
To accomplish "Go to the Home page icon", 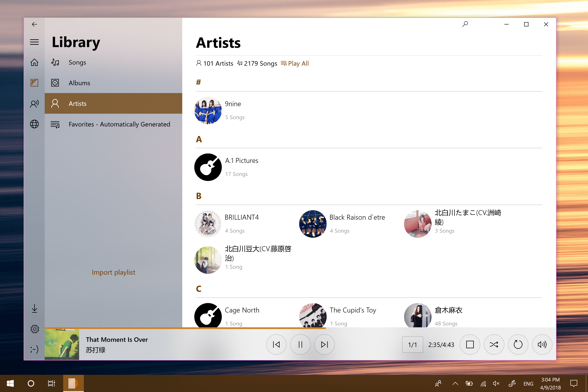I will [x=34, y=62].
